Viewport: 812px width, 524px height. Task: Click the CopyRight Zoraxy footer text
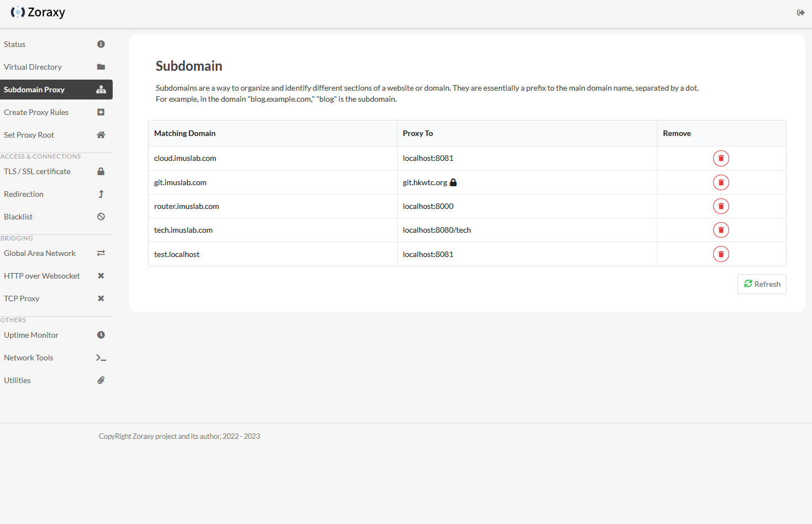[180, 436]
